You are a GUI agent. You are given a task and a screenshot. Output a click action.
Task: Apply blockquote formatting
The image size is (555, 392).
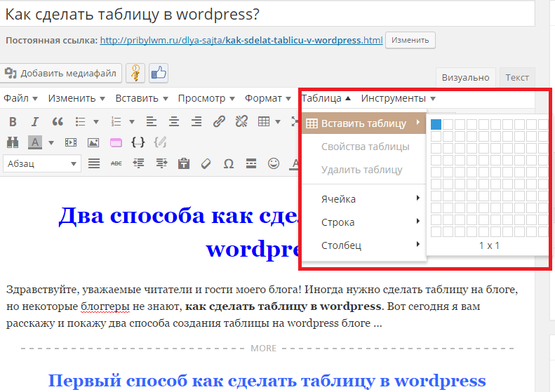coord(58,122)
